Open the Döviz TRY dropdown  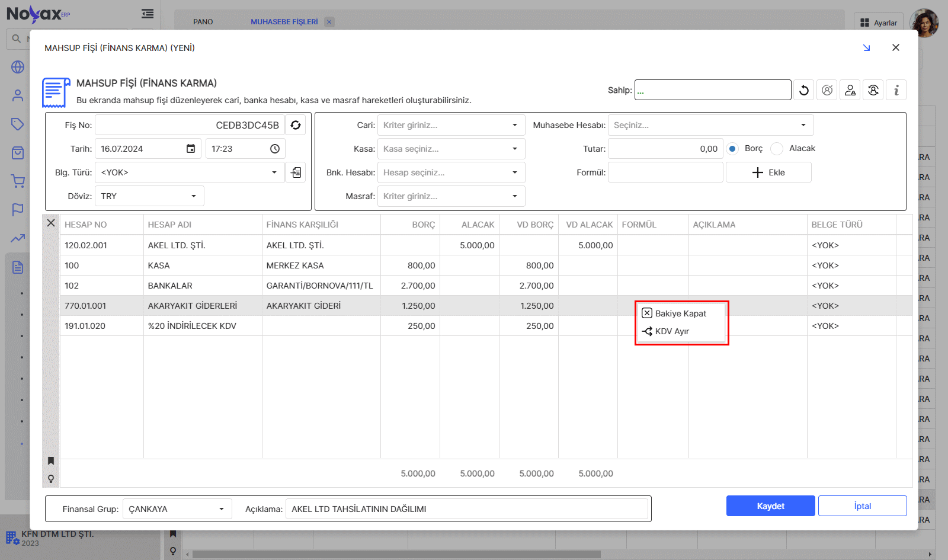194,196
